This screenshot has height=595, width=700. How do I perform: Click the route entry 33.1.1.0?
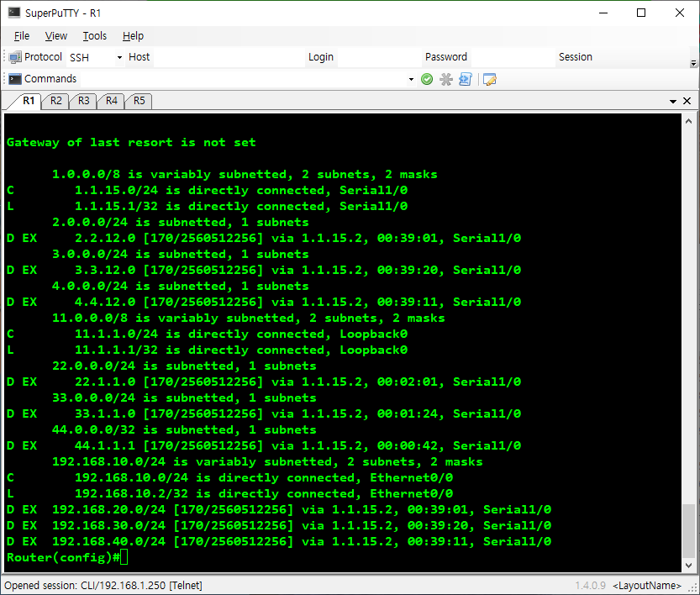pyautogui.click(x=263, y=413)
